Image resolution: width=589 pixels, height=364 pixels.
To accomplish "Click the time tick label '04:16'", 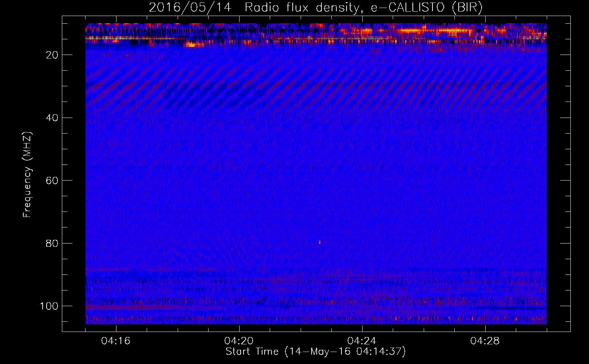I will [x=116, y=341].
